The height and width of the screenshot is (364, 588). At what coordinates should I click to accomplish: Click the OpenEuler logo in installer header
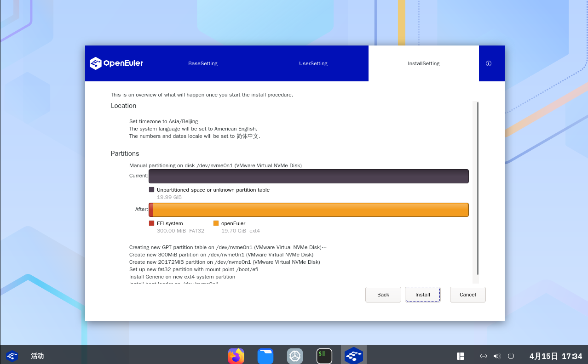coord(116,63)
